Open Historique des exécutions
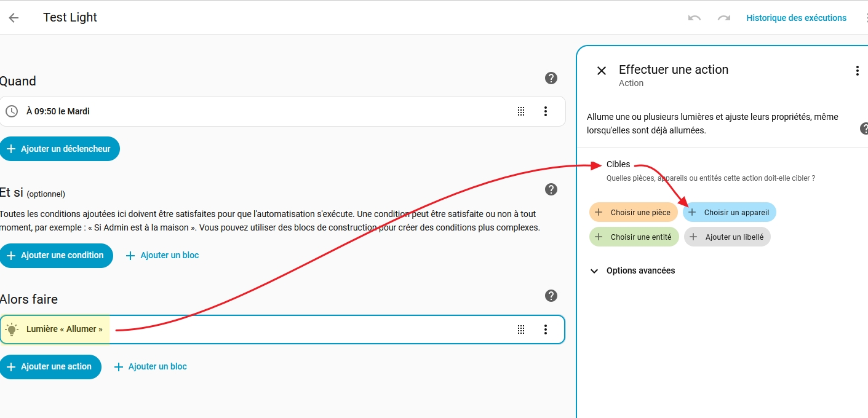The height and width of the screenshot is (418, 868). coord(796,18)
